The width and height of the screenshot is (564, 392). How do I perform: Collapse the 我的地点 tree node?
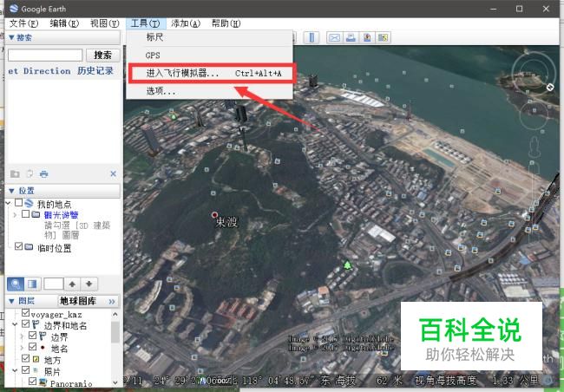(x=9, y=204)
